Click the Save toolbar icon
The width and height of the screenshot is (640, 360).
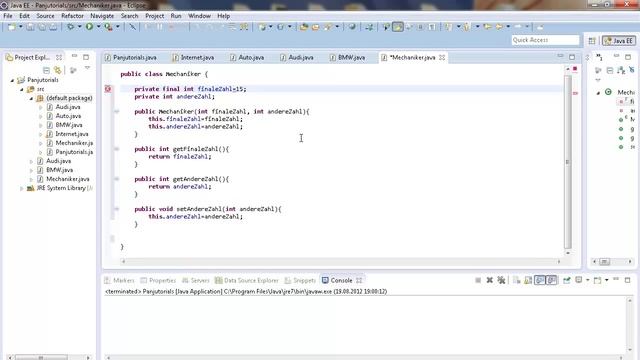pos(30,27)
